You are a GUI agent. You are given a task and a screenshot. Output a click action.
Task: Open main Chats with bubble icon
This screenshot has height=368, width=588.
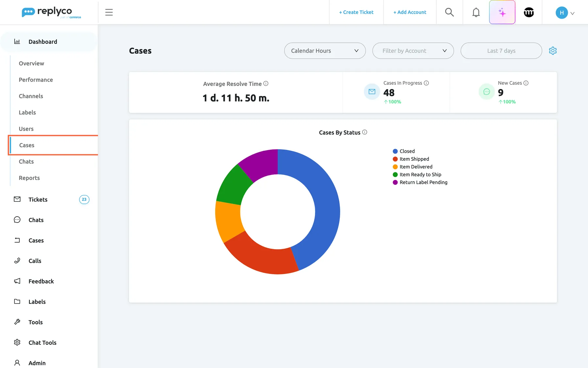click(x=36, y=220)
